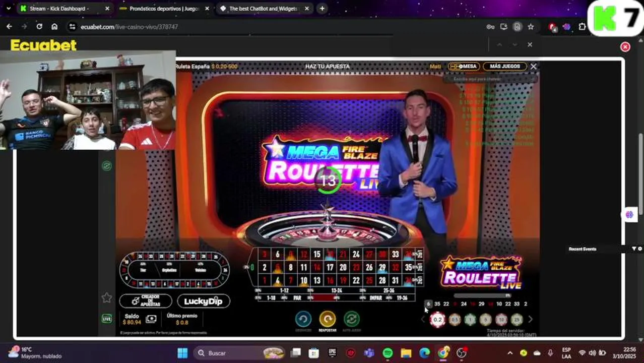Click the taskbar Buscar search box
Image resolution: width=644 pixels, height=363 pixels.
tap(240, 353)
